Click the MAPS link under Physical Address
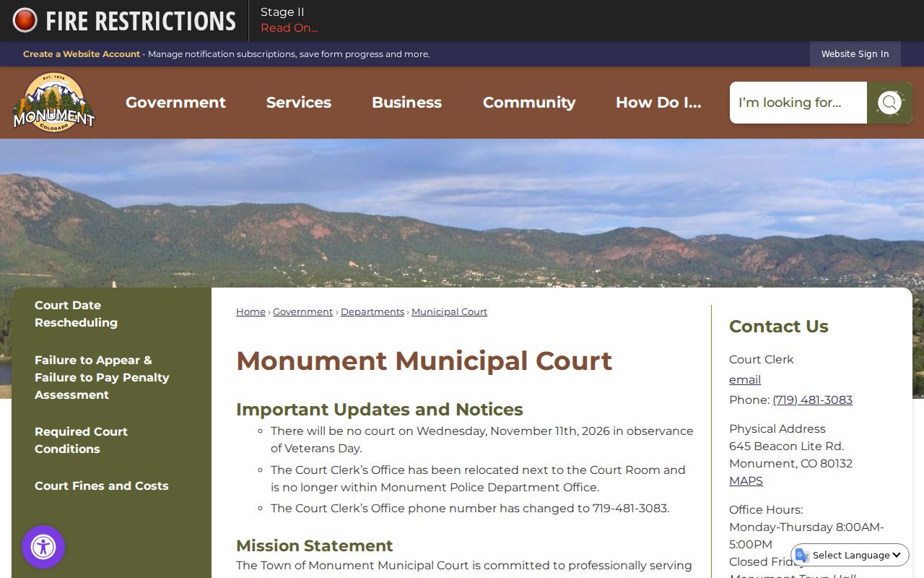Viewport: 924px width, 578px height. point(746,480)
